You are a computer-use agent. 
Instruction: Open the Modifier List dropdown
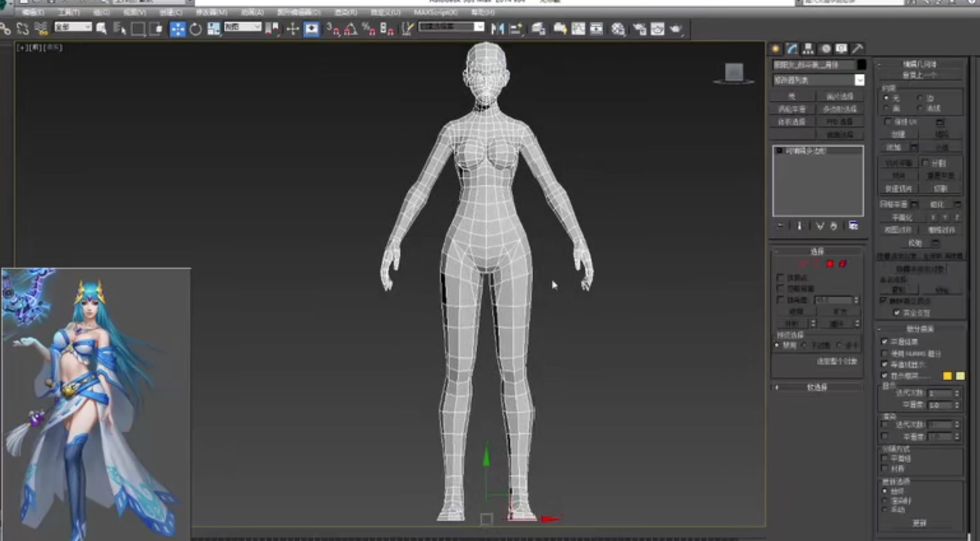point(818,80)
